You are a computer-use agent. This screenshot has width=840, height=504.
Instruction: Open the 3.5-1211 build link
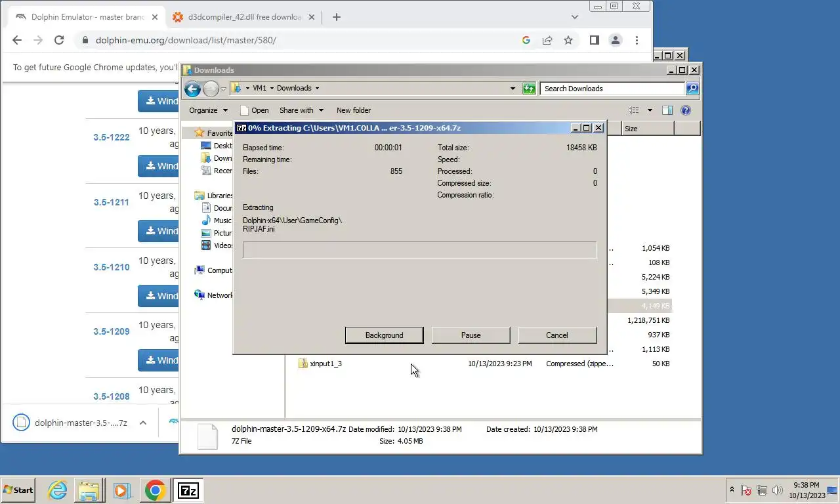click(112, 202)
